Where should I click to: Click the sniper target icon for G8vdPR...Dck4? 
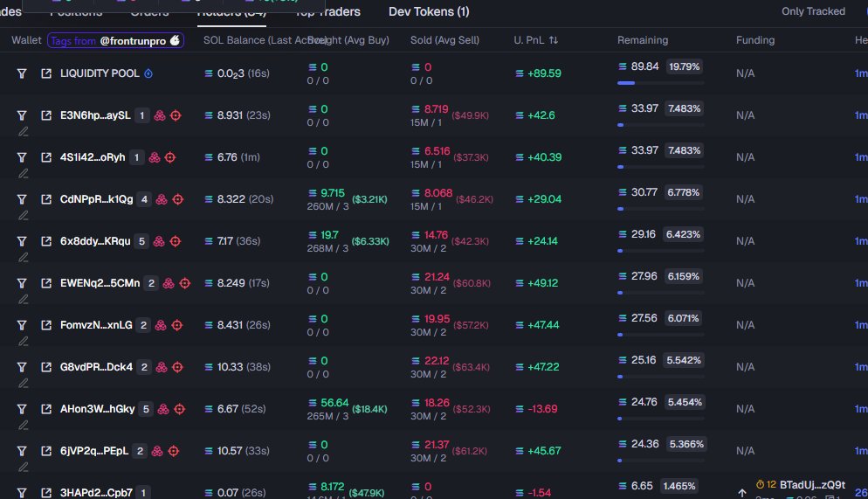(x=177, y=367)
